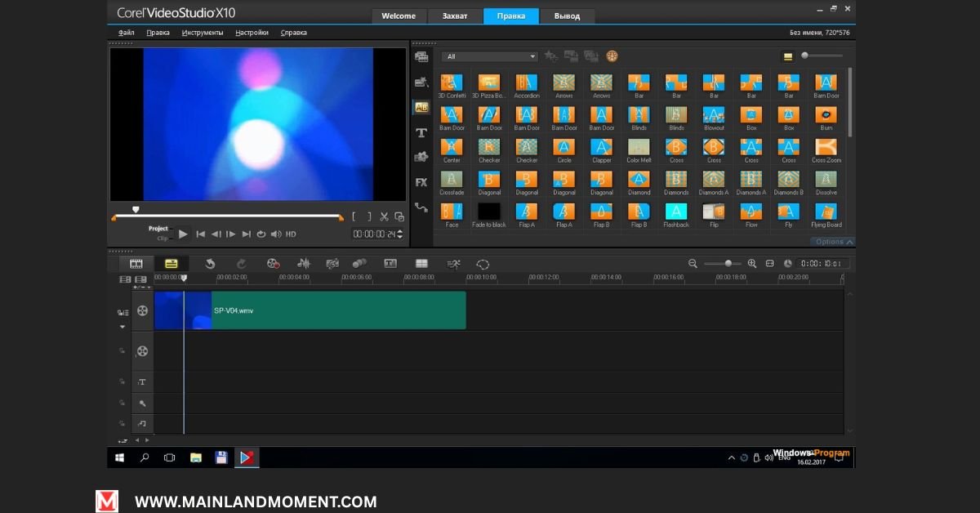The image size is (980, 513).
Task: Open the Mask Creator tool
Action: [x=483, y=264]
